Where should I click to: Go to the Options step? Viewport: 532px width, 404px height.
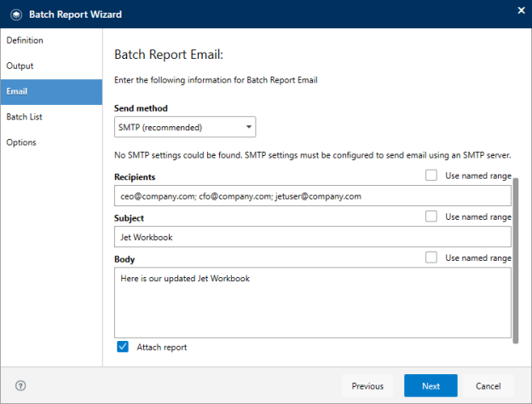(51, 142)
